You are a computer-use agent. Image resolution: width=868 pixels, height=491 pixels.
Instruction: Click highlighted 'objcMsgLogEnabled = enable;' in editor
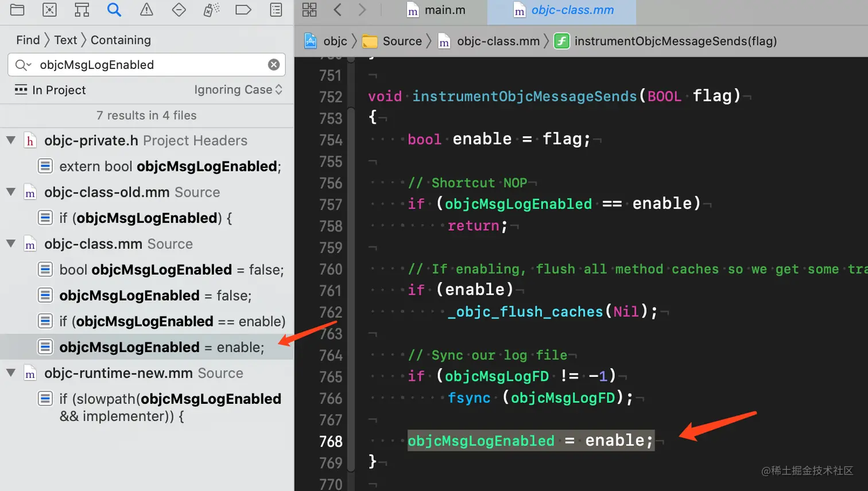[530, 441]
